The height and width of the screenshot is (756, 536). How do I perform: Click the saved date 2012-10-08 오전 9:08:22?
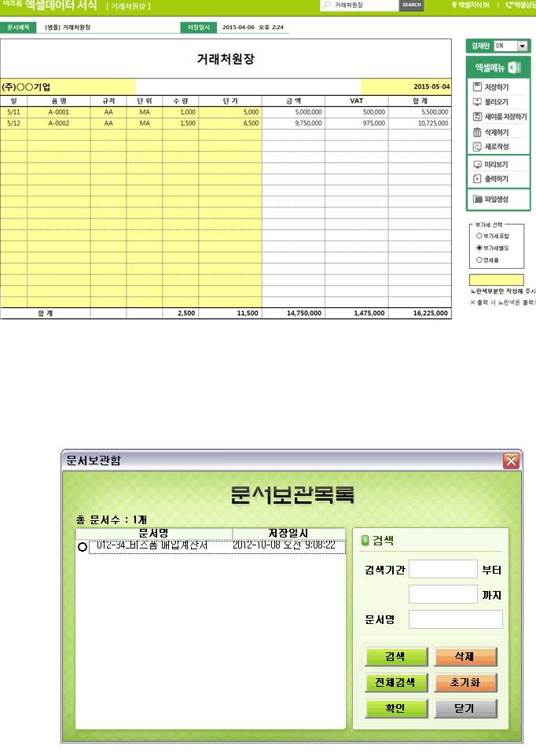tap(284, 545)
